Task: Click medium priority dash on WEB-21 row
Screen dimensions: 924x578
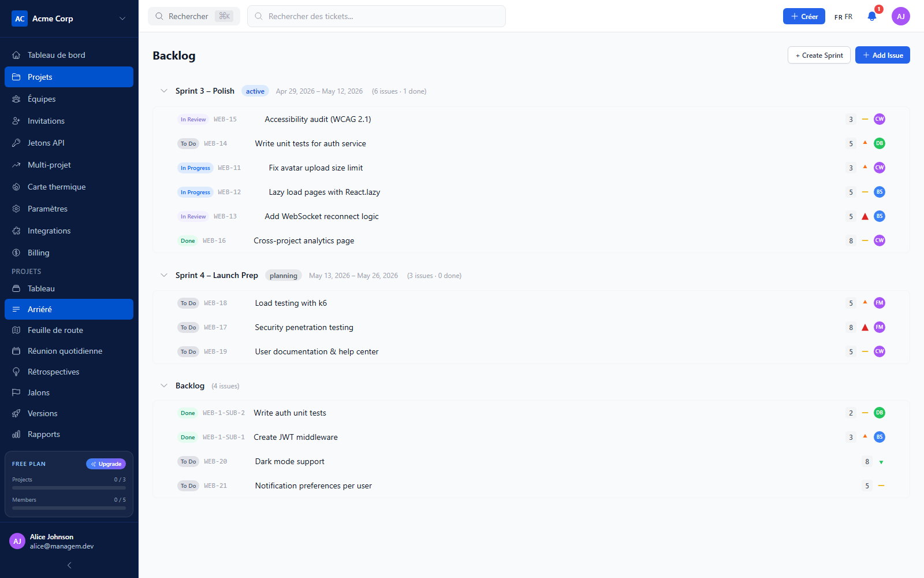Action: pos(881,486)
